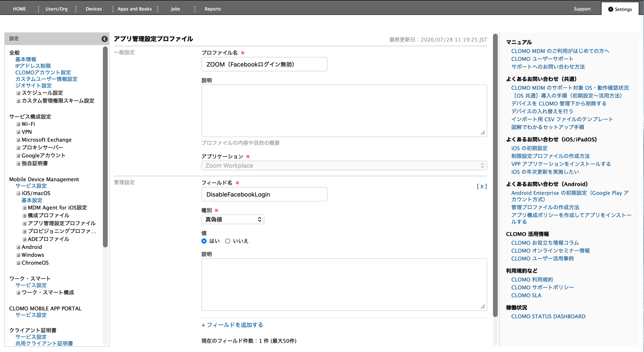Expand the プロビジョニングプロファ… node
This screenshot has width=644, height=352.
coord(24,231)
